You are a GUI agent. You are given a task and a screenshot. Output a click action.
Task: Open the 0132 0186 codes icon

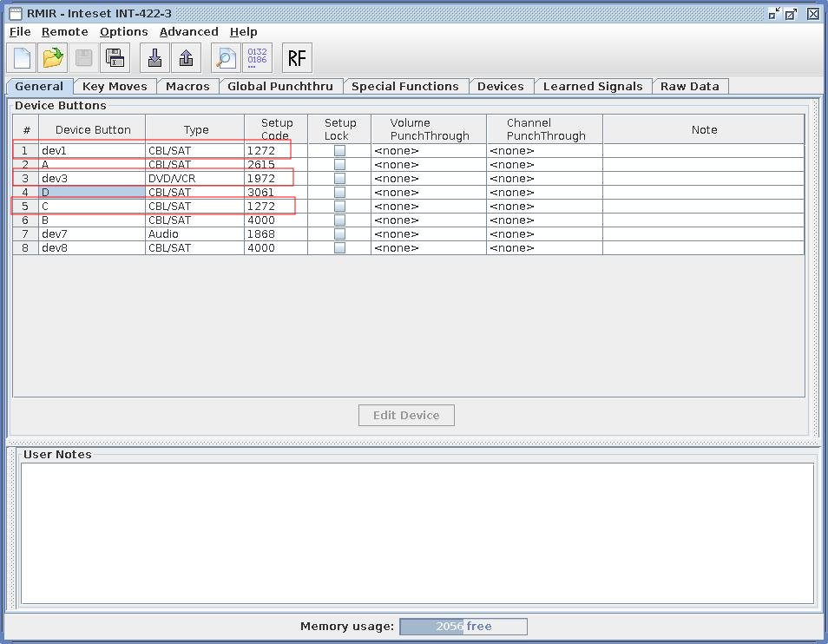257,57
